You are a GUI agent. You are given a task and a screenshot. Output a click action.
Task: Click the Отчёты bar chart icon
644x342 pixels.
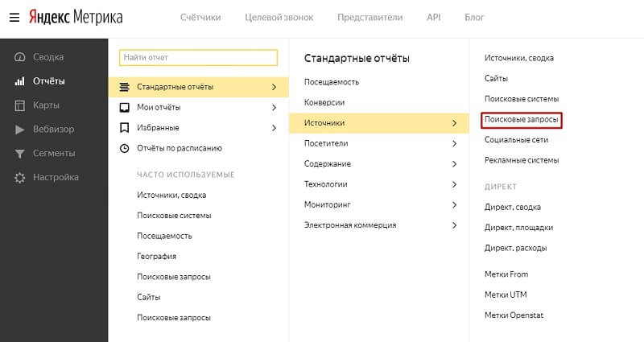[x=19, y=81]
